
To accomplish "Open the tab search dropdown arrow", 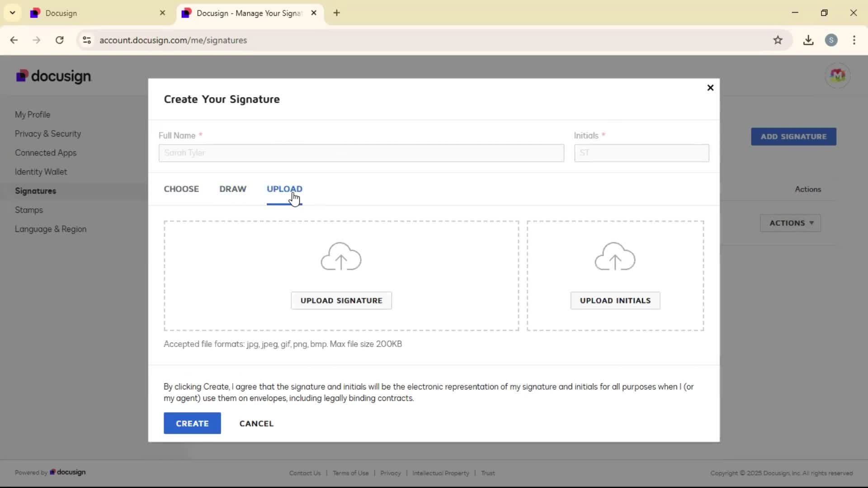I will pos(13,13).
